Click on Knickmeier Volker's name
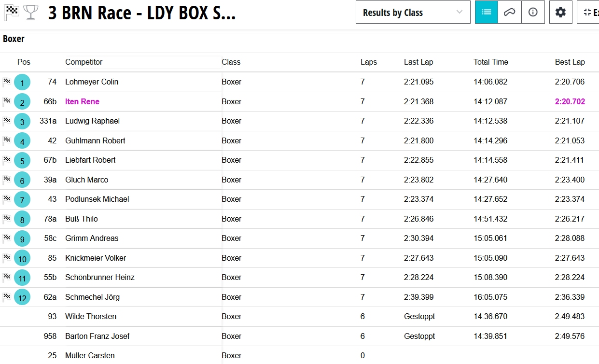 tap(96, 258)
